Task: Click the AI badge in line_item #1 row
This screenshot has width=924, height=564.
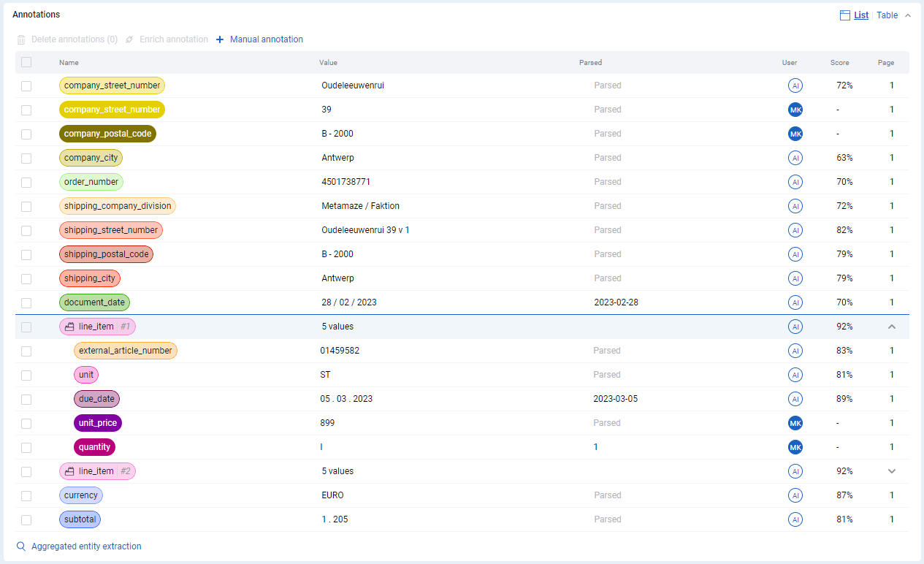Action: [795, 327]
